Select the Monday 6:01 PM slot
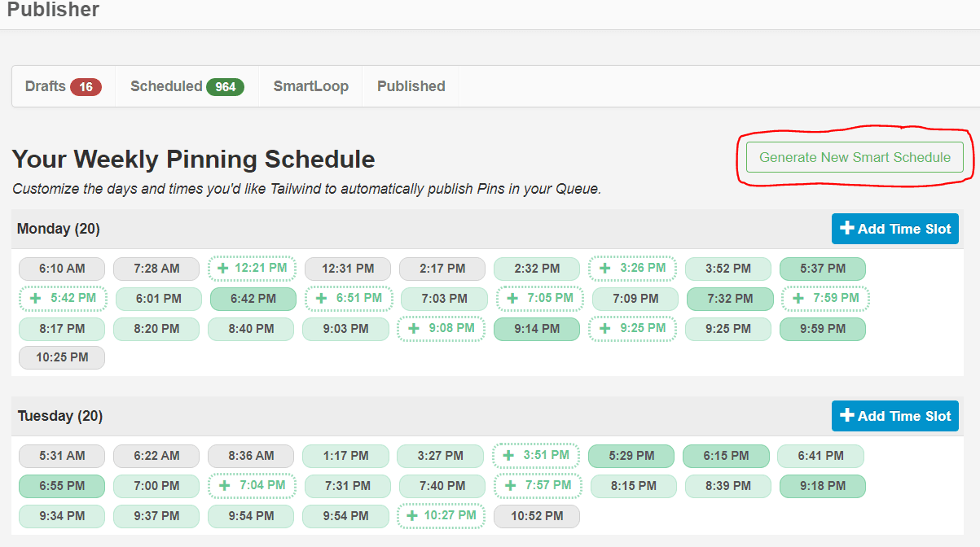 [159, 299]
